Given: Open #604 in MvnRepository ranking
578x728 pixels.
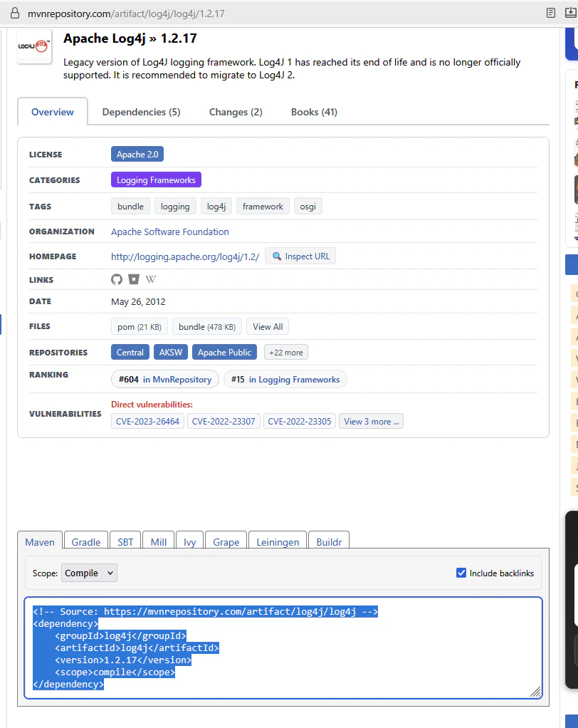Looking at the screenshot, I should [165, 380].
